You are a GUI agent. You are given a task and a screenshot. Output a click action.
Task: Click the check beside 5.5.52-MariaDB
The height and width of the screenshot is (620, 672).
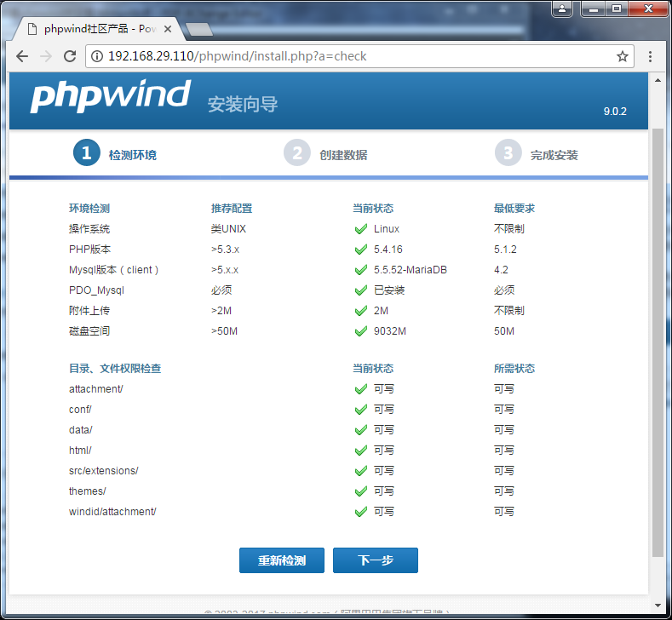click(x=361, y=270)
